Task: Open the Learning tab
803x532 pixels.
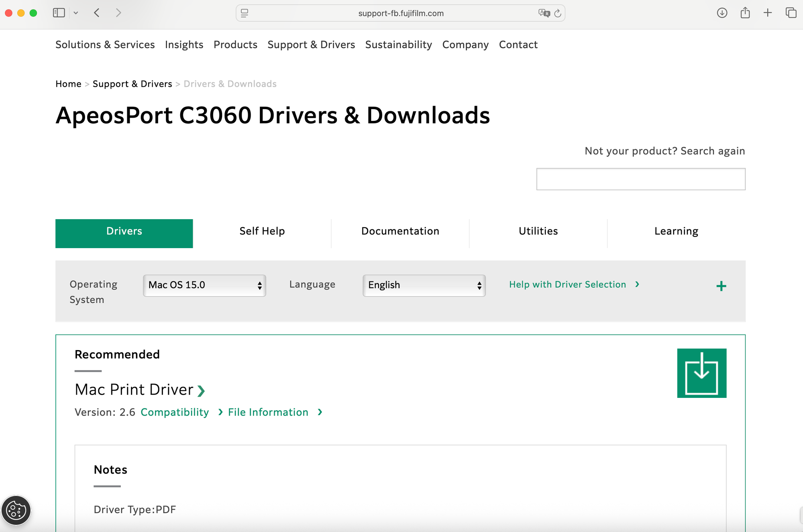Action: pyautogui.click(x=677, y=231)
